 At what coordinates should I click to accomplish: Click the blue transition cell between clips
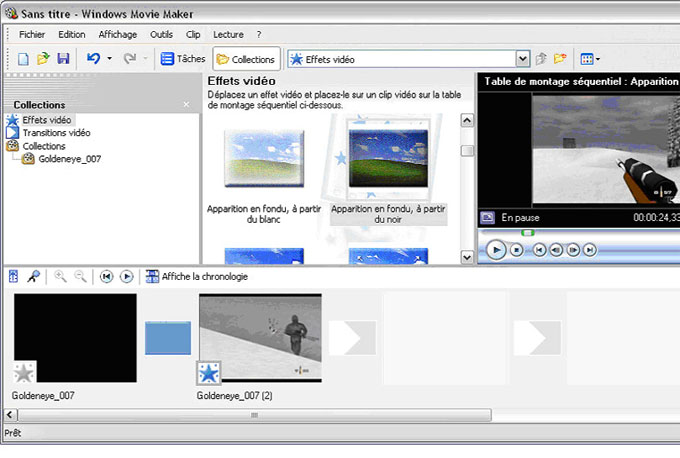[168, 338]
